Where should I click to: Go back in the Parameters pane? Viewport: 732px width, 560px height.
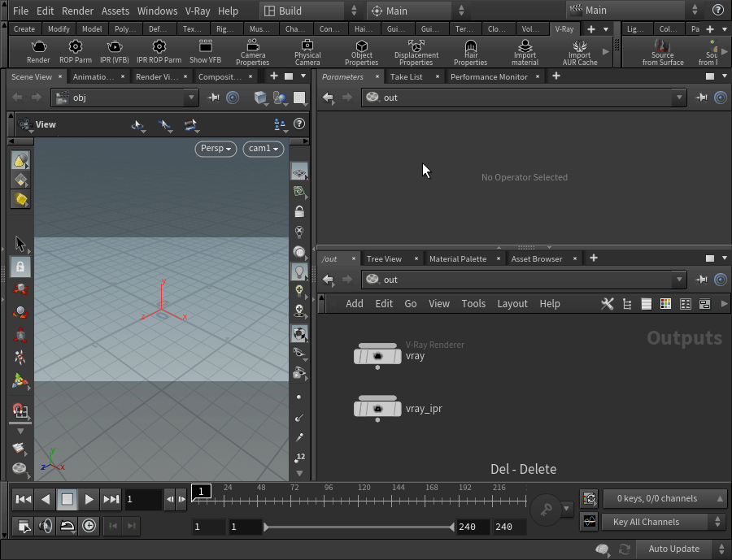click(x=329, y=98)
